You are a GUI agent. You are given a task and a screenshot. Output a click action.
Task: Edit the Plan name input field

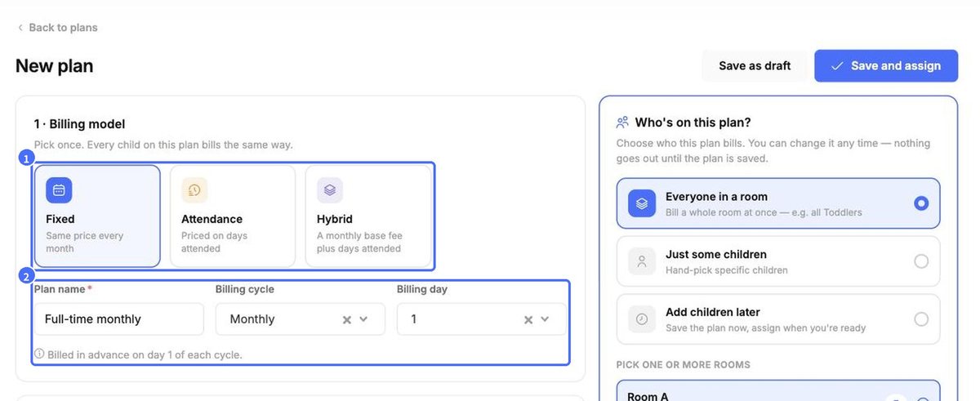[x=118, y=319]
